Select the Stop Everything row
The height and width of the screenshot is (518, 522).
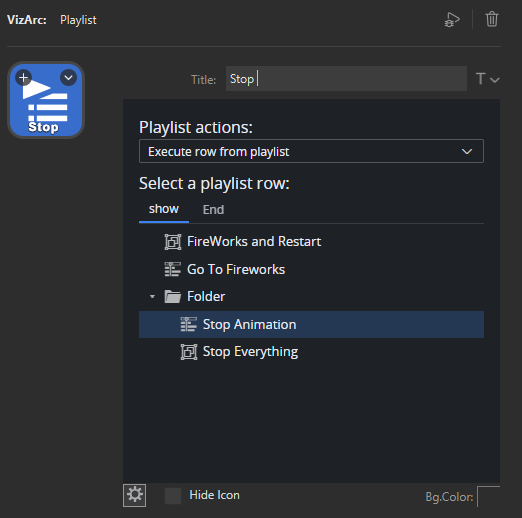point(311,352)
